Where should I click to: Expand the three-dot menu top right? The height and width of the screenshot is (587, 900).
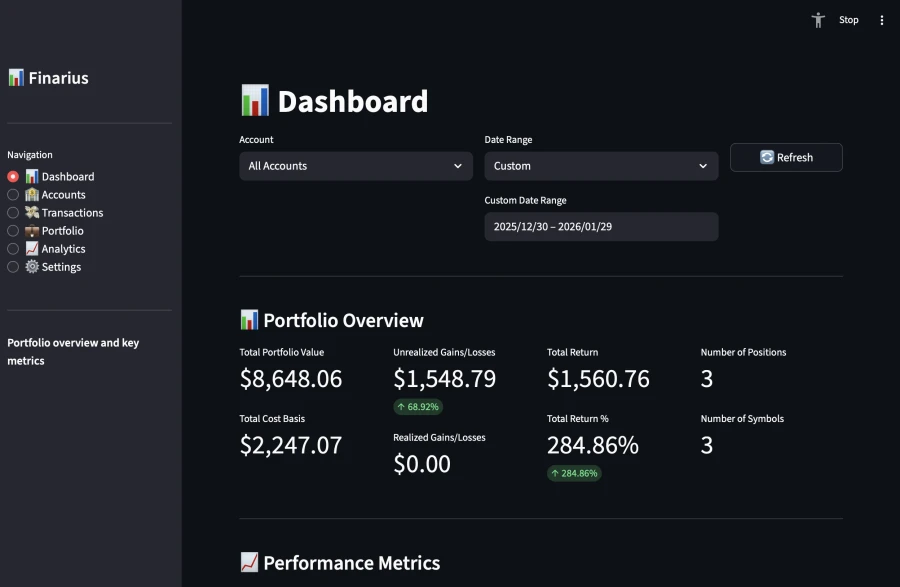pos(881,20)
